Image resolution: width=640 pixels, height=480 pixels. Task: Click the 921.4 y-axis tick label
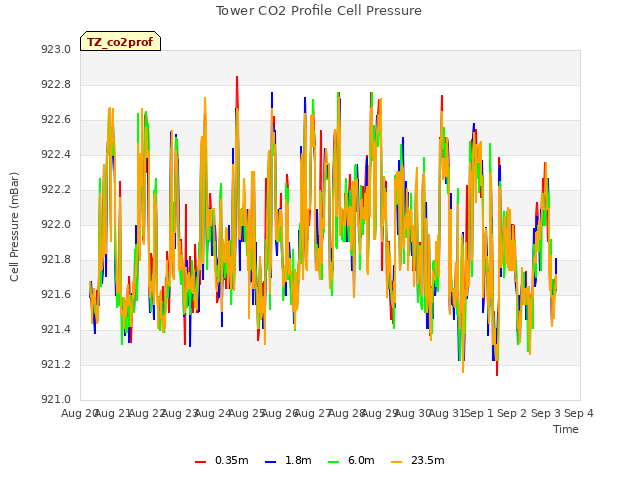[56, 329]
